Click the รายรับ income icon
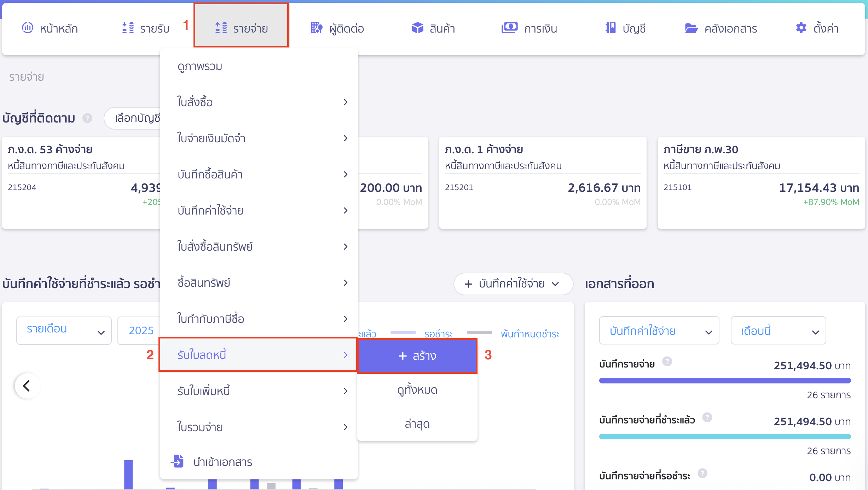The image size is (868, 490). coord(128,28)
